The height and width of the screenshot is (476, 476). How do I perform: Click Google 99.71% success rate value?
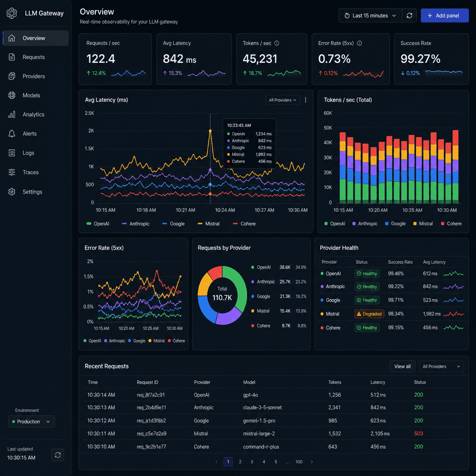pyautogui.click(x=396, y=300)
